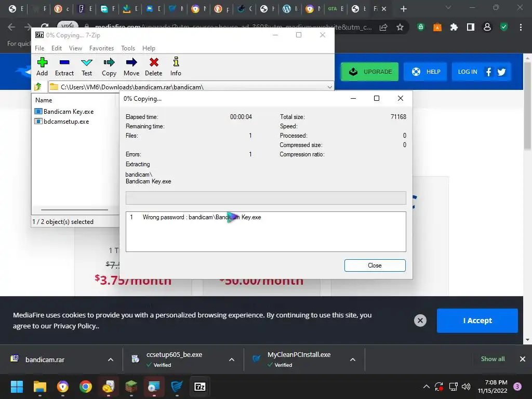
Task: Click the Add toolbar icon in 7-Zip
Action: [x=42, y=67]
